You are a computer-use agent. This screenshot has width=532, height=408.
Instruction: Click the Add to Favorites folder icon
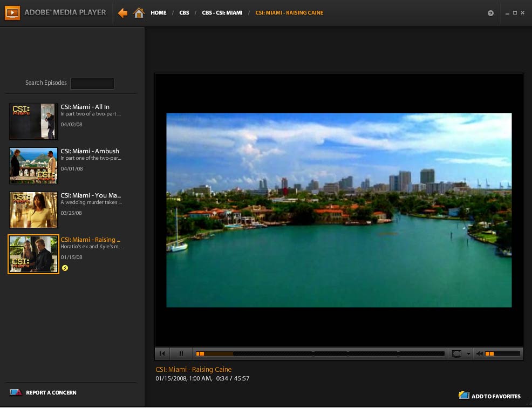[x=464, y=395]
